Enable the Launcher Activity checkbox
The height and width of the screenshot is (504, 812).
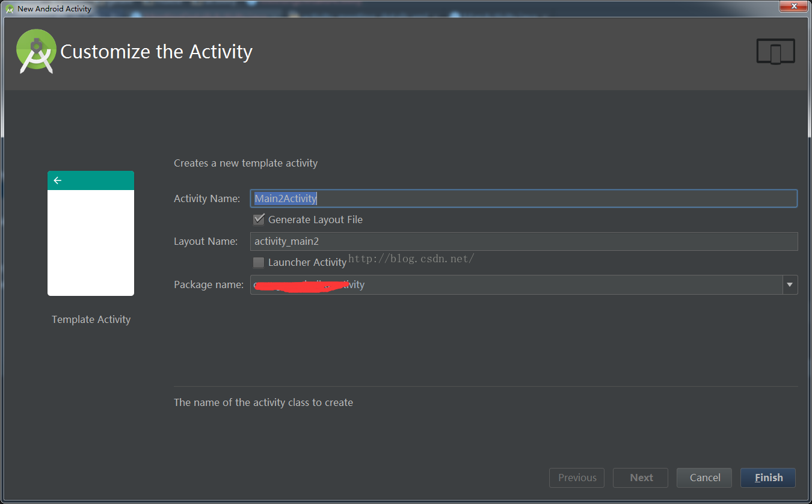click(x=259, y=262)
